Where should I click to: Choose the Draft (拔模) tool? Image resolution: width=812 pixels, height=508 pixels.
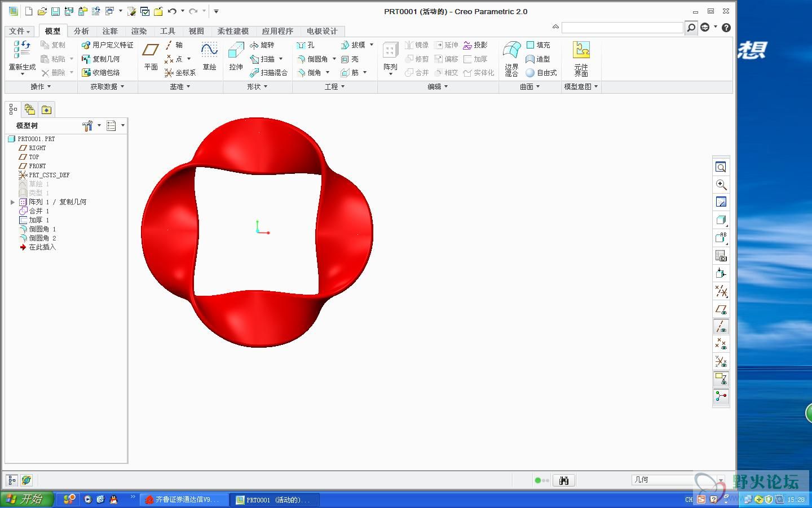tap(353, 45)
